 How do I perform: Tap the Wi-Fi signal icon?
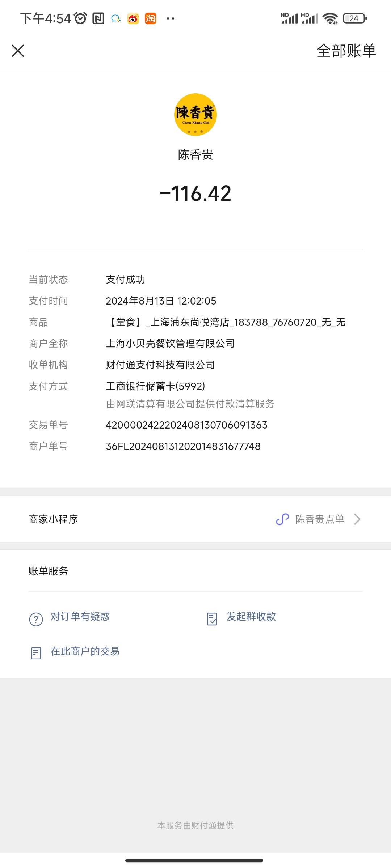click(330, 18)
